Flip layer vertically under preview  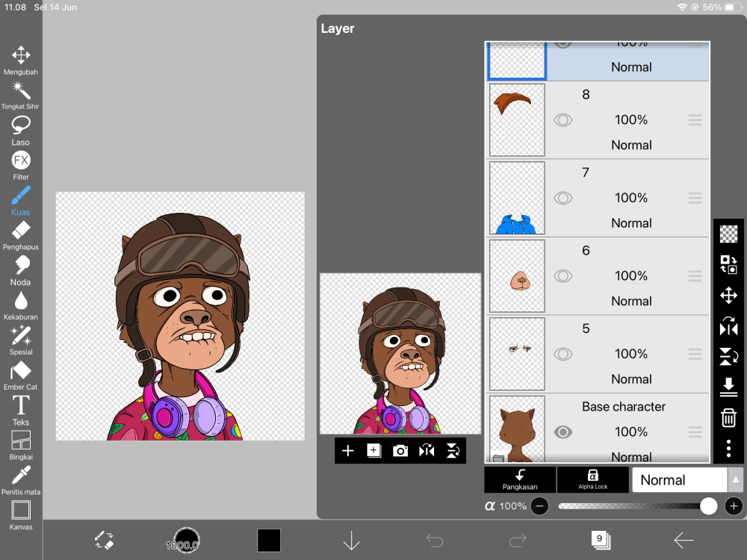(x=453, y=450)
